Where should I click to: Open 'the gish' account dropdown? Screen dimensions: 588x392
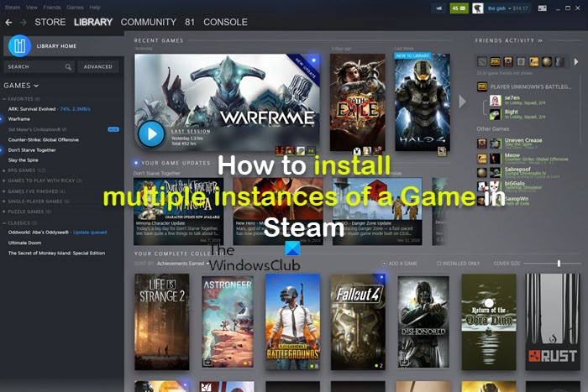coord(507,8)
